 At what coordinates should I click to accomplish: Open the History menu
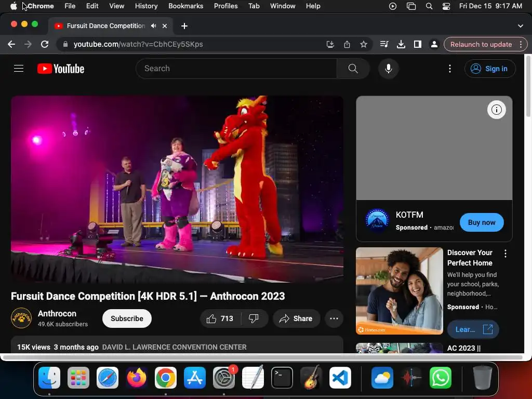coord(146,6)
